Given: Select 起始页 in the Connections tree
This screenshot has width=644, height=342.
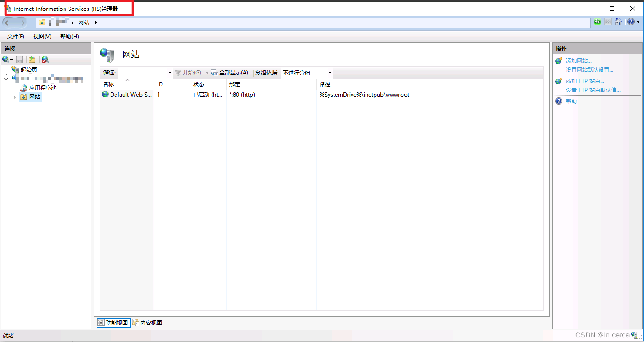Looking at the screenshot, I should [28, 70].
